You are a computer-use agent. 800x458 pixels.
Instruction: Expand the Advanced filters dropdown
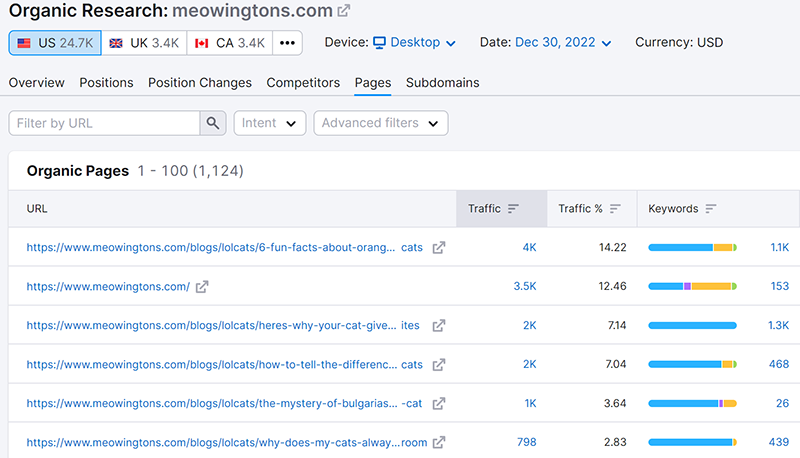(381, 123)
